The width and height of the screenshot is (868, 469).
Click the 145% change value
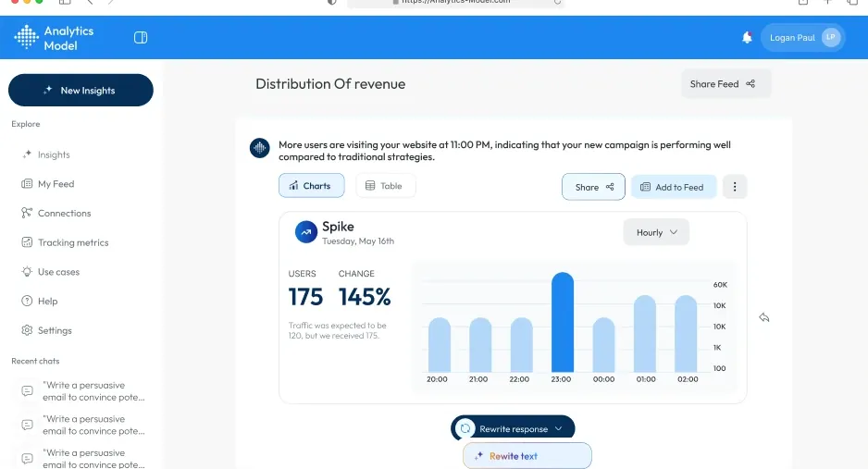tap(365, 297)
